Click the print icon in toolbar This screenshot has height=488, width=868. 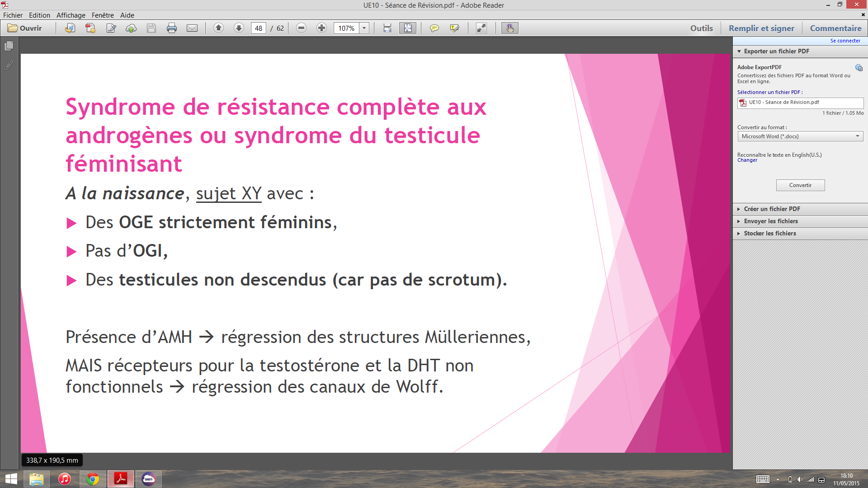(x=172, y=28)
